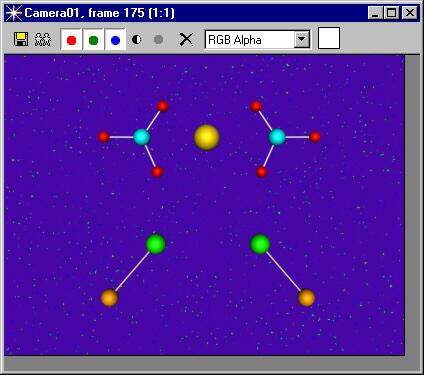This screenshot has height=375, width=424.
Task: Clear the rendered image with X
Action: pos(186,40)
